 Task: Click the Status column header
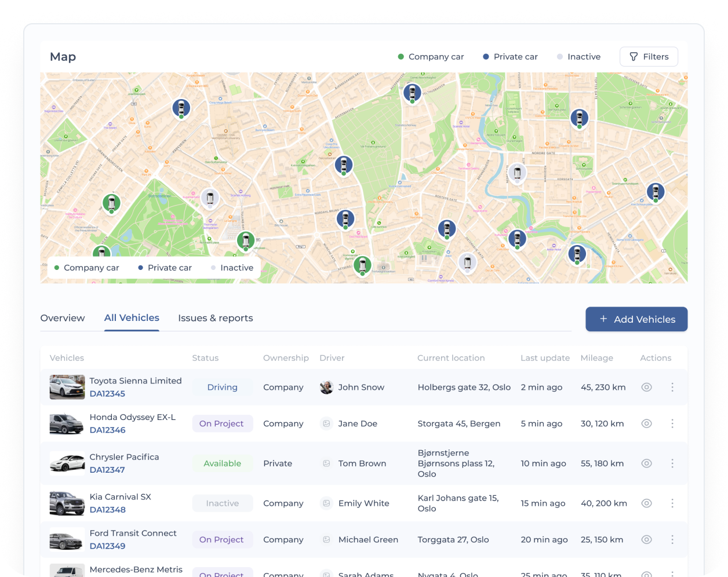point(205,358)
